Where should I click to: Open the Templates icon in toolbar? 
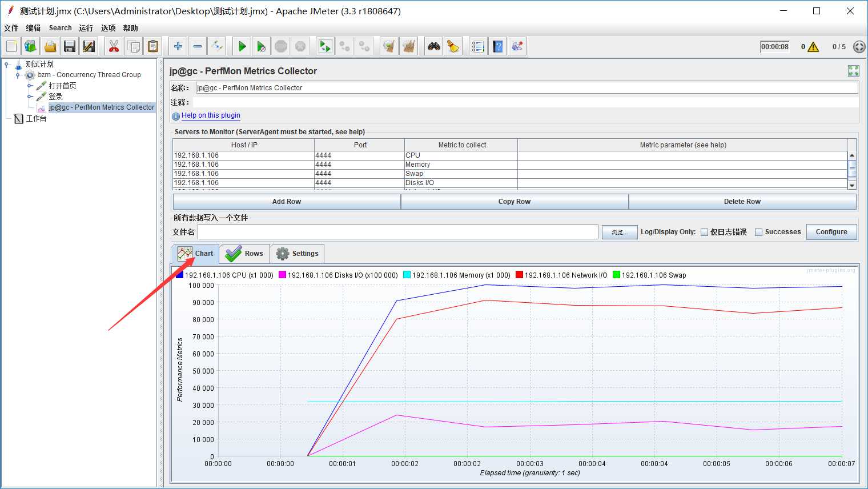(30, 46)
